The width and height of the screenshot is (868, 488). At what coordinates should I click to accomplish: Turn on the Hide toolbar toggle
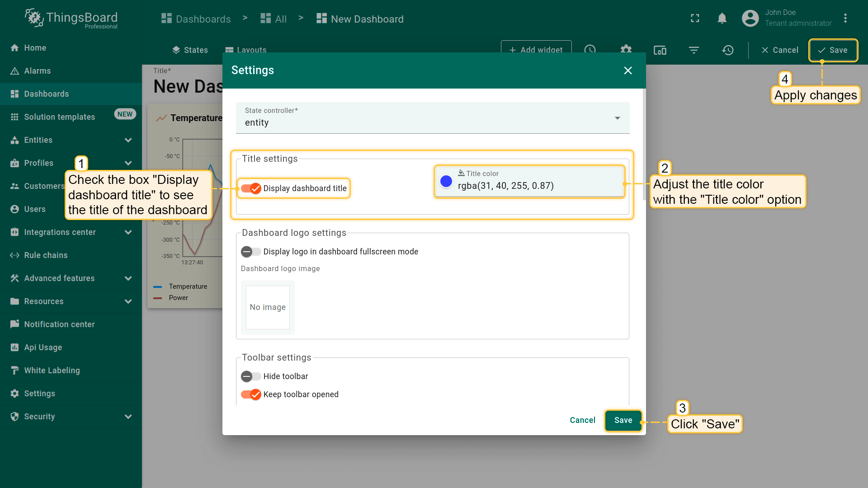point(251,376)
